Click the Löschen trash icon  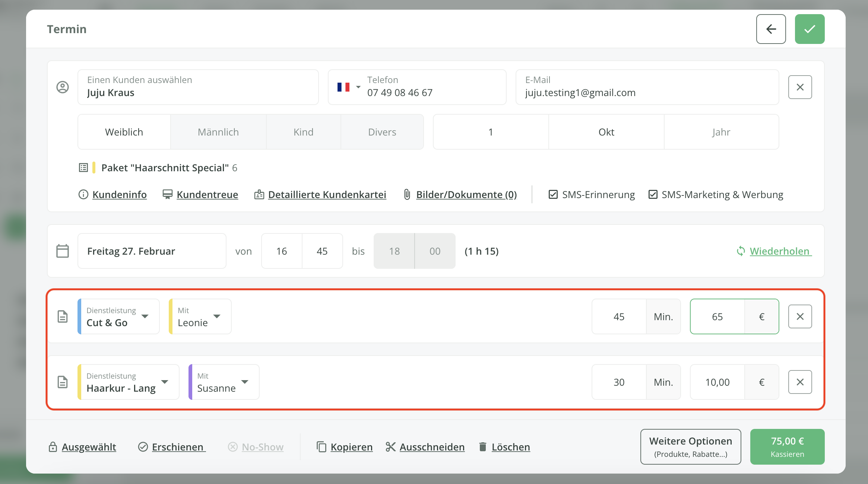(482, 447)
